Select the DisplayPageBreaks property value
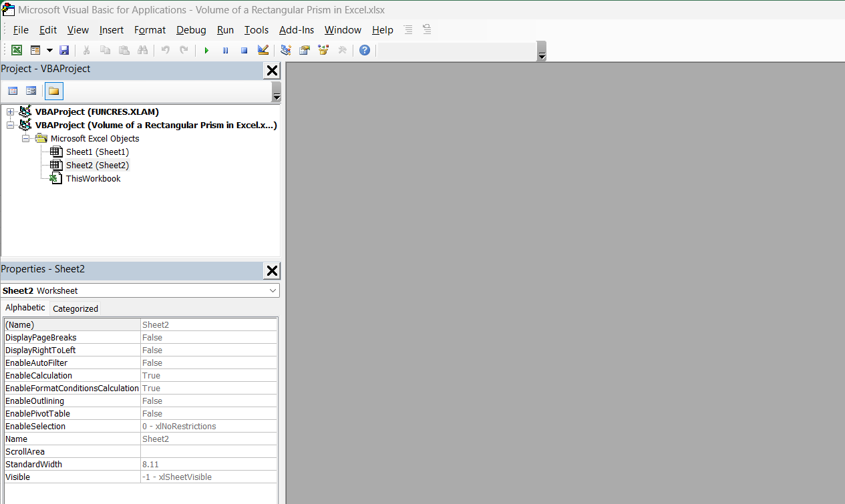Image resolution: width=845 pixels, height=504 pixels. pyautogui.click(x=208, y=337)
